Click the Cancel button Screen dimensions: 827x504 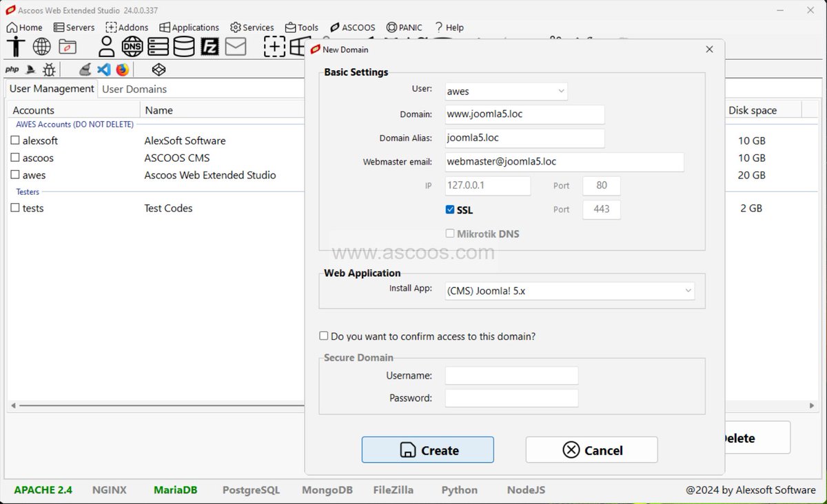[592, 450]
